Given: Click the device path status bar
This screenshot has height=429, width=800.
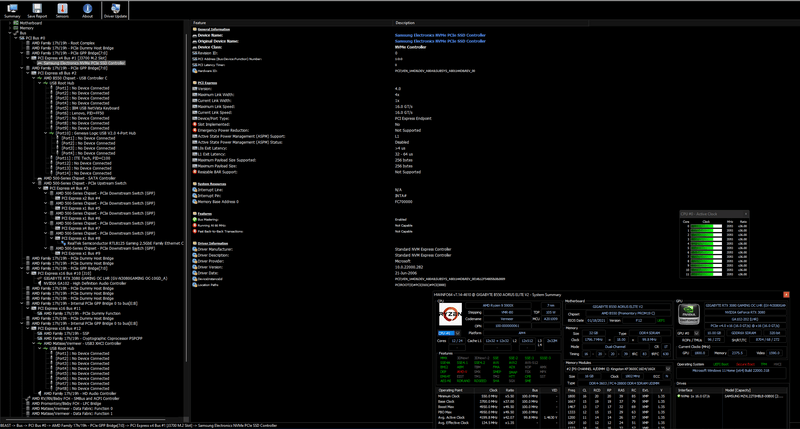Looking at the screenshot, I should click(x=139, y=425).
